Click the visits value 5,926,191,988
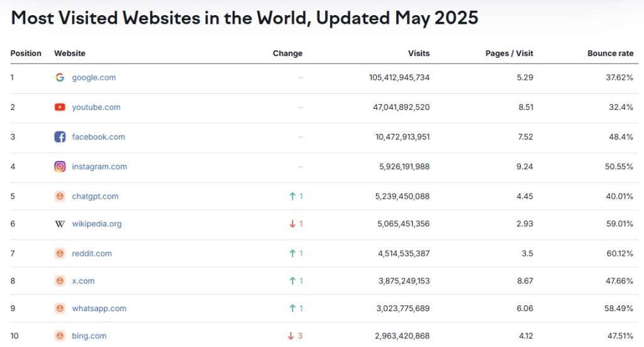 pos(404,167)
